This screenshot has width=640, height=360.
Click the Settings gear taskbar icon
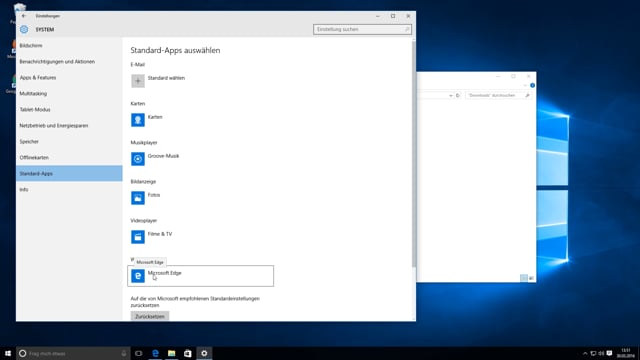204,353
